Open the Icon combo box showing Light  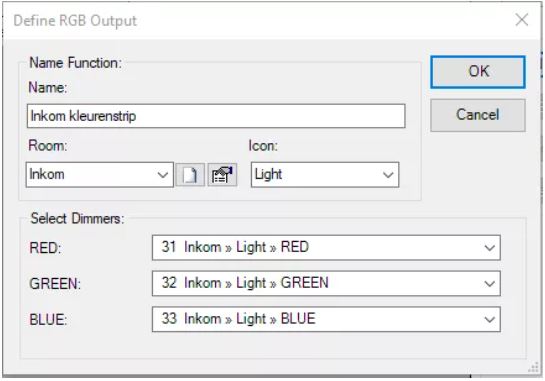click(x=325, y=175)
